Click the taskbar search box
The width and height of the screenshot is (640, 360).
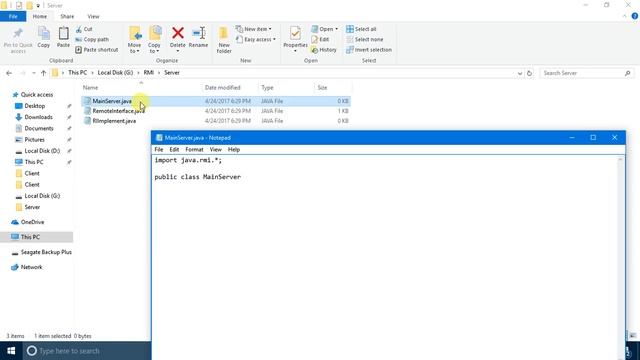(87, 351)
